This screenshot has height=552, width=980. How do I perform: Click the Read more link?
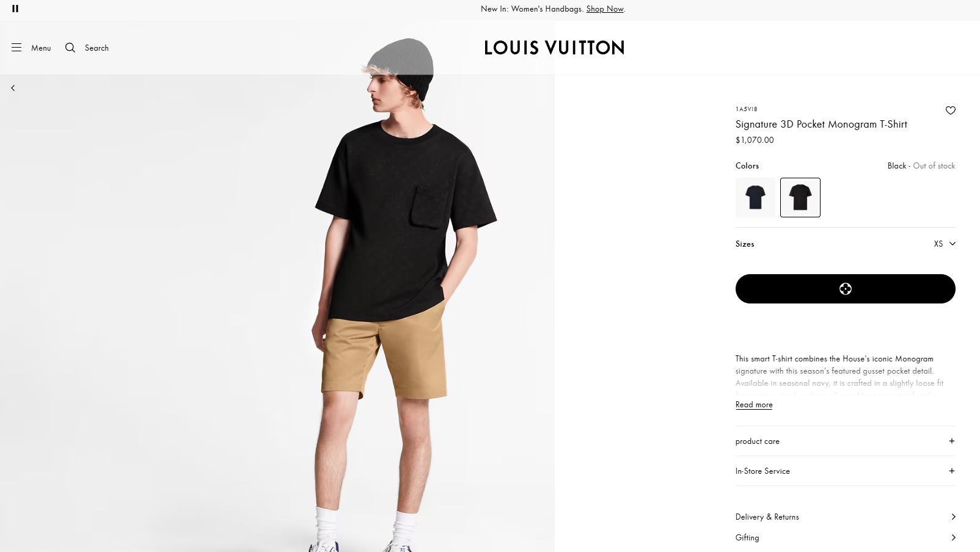[x=754, y=405]
